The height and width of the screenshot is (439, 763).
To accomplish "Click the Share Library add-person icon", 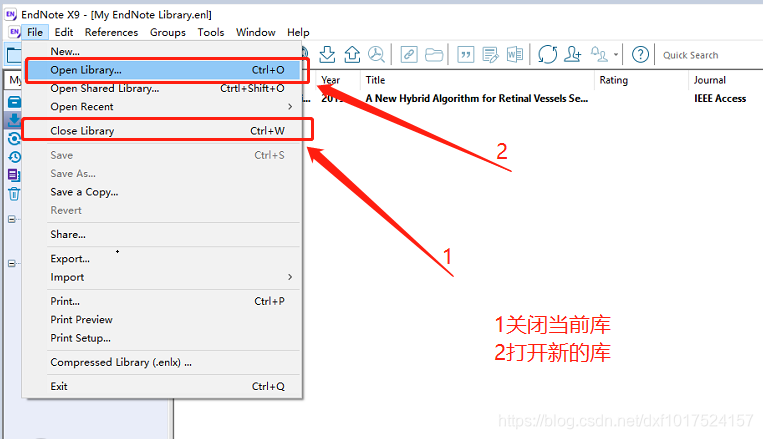I will [x=572, y=55].
